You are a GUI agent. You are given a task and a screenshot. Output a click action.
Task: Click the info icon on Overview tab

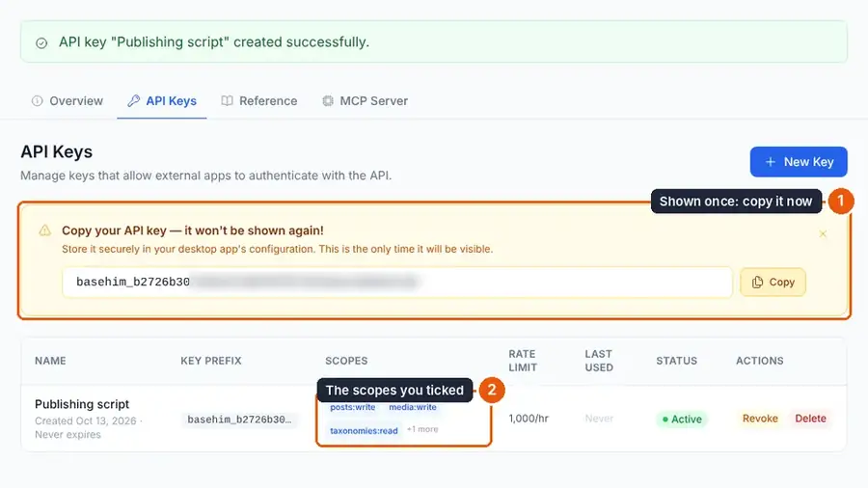pos(37,100)
